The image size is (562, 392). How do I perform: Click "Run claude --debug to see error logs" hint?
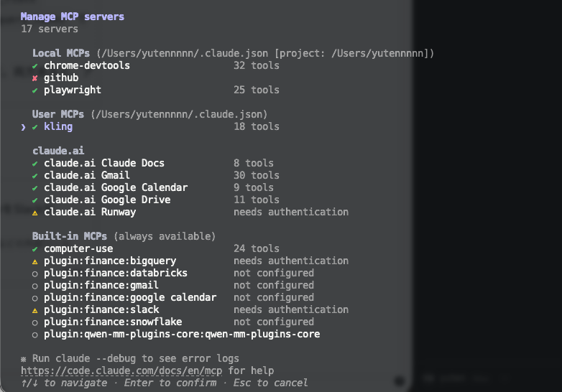tap(136, 358)
